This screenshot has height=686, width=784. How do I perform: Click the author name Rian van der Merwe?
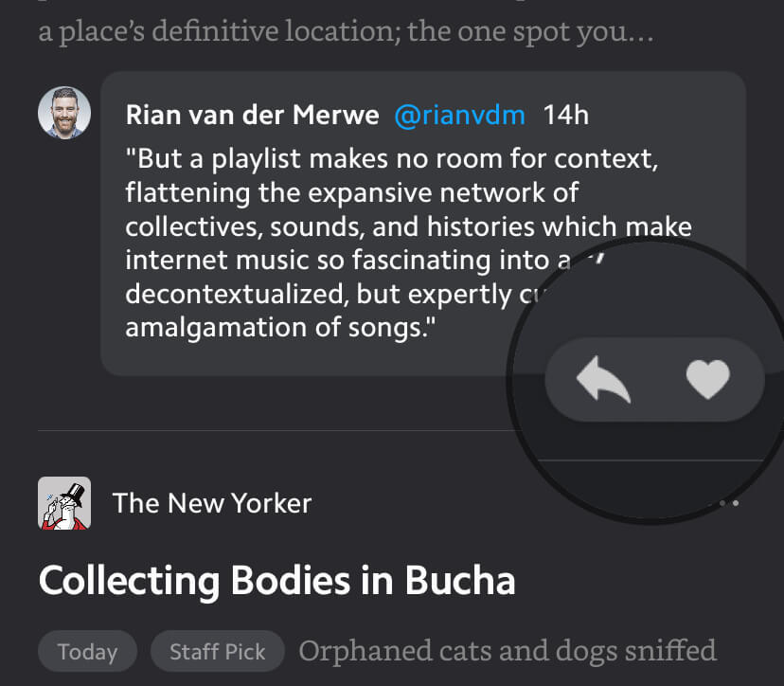[x=252, y=116]
